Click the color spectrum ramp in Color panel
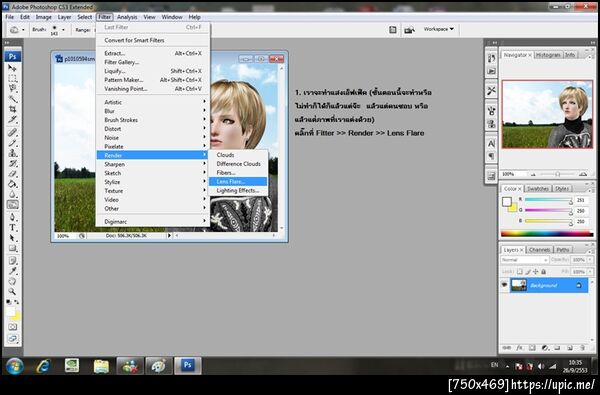The height and width of the screenshot is (395, 600). (x=546, y=233)
